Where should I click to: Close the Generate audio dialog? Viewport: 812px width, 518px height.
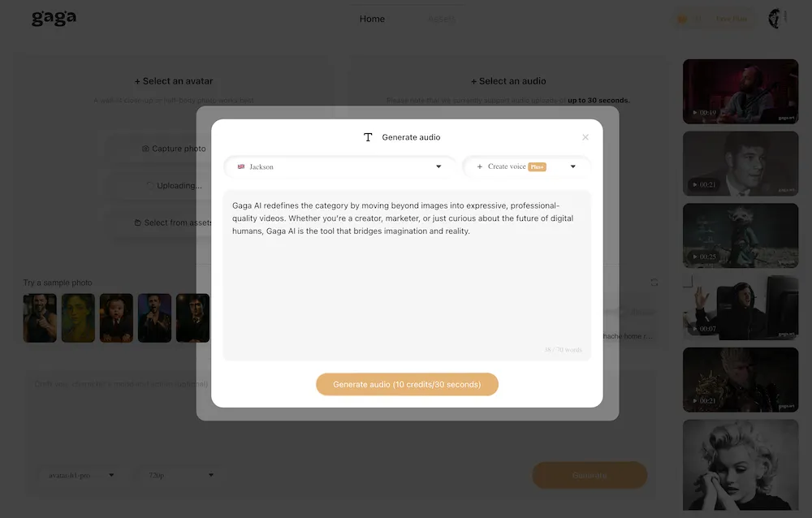585,137
